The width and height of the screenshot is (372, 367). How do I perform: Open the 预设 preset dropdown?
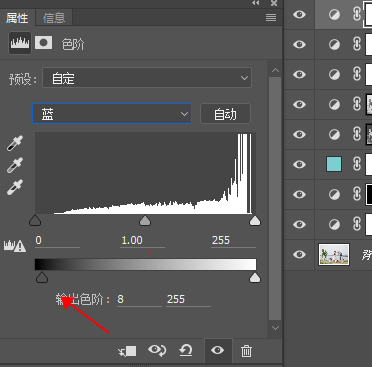[147, 78]
